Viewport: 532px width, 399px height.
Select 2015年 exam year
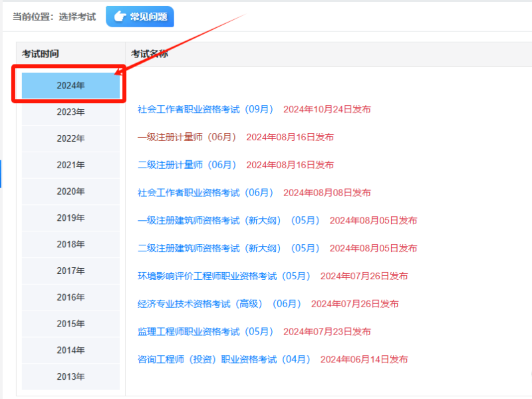click(69, 324)
